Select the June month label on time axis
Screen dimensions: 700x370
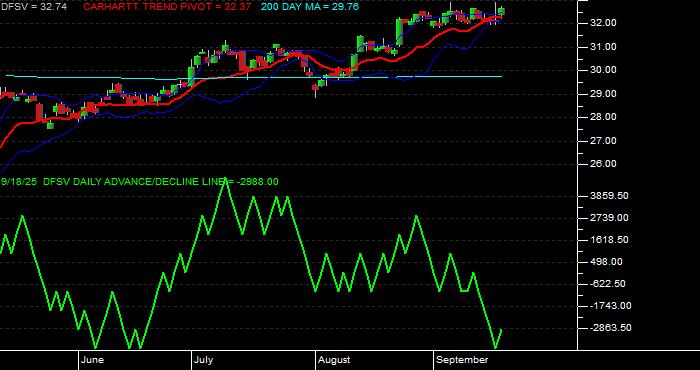(x=92, y=360)
